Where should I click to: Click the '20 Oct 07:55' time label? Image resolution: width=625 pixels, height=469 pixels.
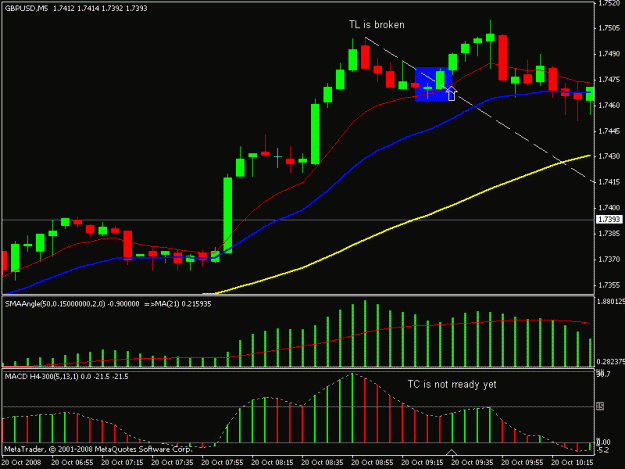[222, 463]
